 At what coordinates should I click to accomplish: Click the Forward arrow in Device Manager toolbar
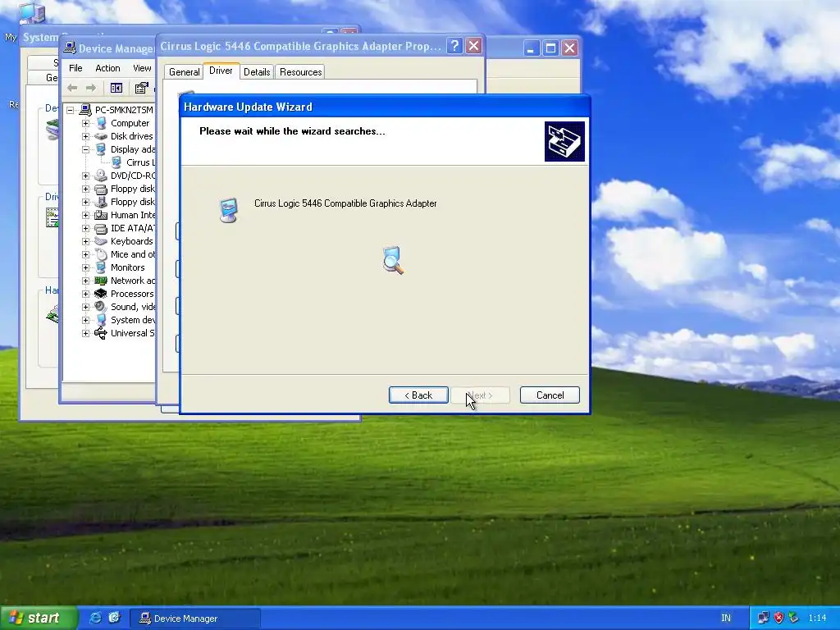point(91,88)
